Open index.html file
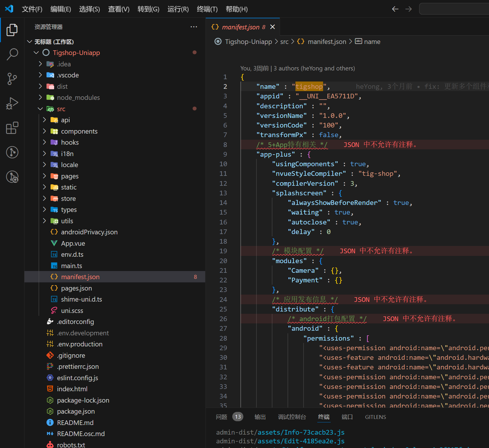Screen dimensions: 489x448 pos(115,389)
